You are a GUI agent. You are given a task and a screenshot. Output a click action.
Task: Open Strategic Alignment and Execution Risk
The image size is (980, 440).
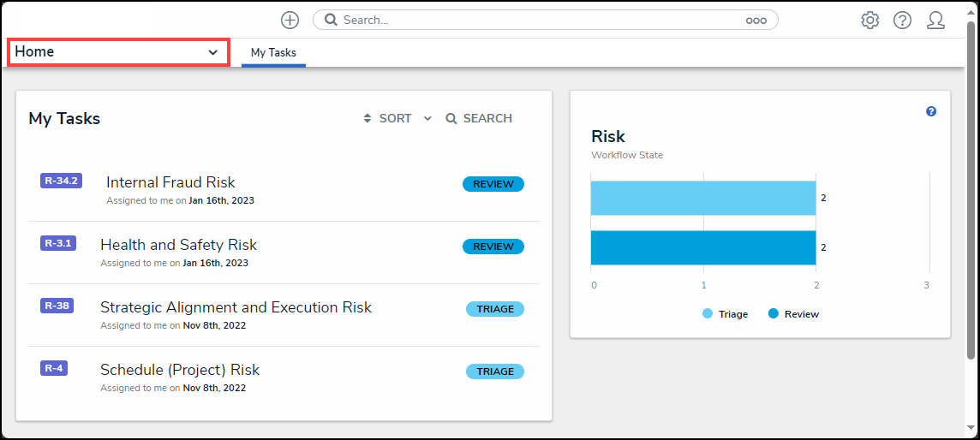[236, 307]
